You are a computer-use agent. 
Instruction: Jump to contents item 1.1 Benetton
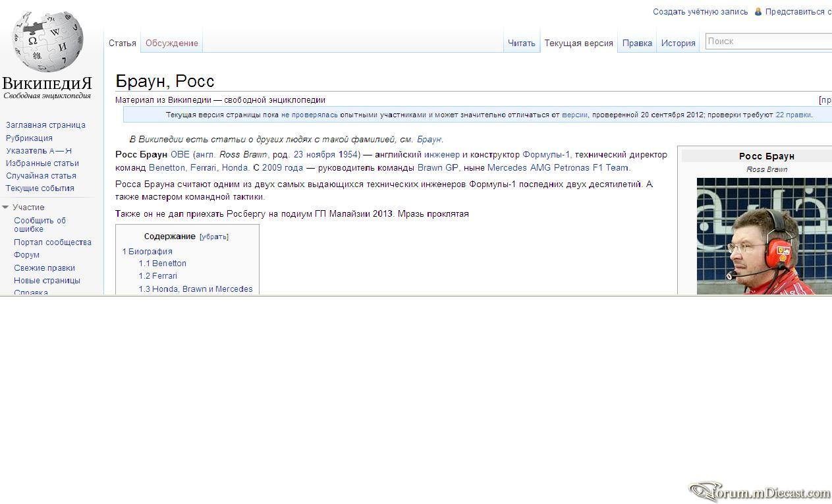pyautogui.click(x=162, y=264)
